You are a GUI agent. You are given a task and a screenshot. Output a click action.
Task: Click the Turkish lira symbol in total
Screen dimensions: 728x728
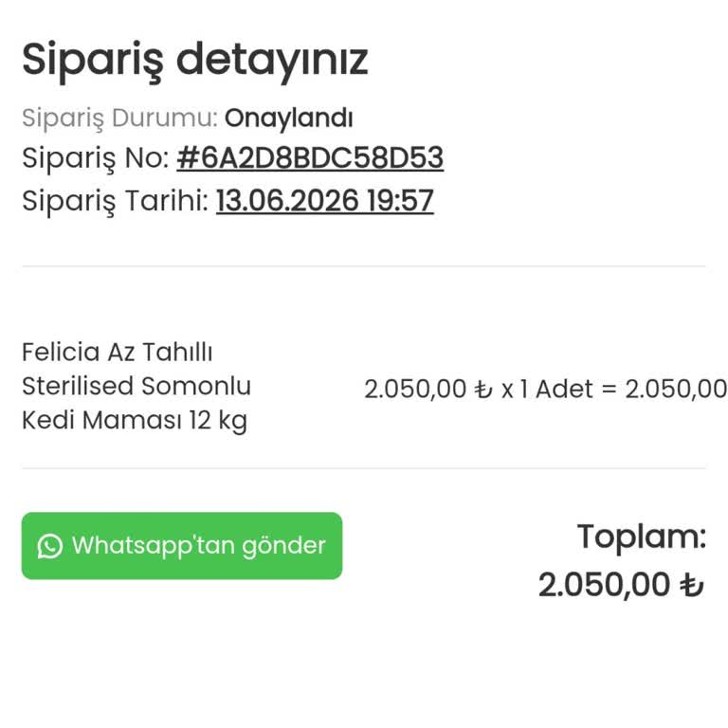[x=692, y=585]
